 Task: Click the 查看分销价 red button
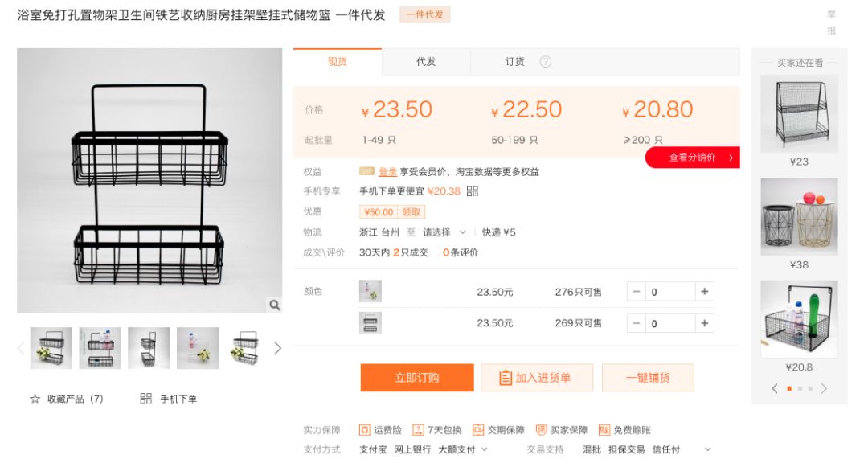(x=693, y=158)
